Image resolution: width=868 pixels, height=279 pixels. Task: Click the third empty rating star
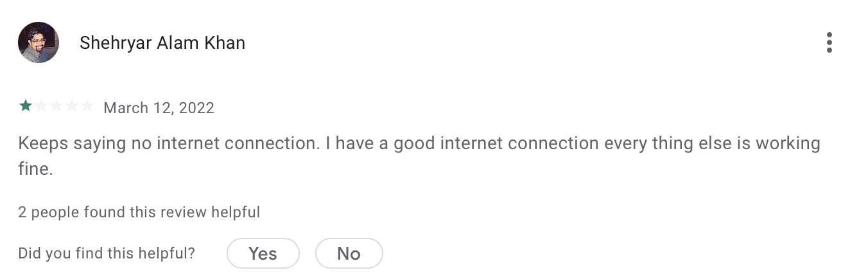click(56, 106)
